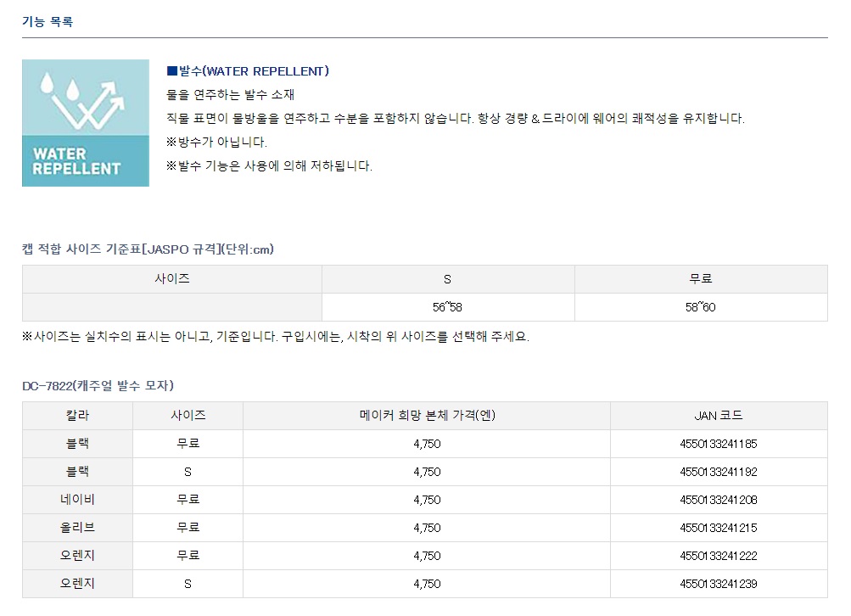The image size is (851, 616).
Task: Click JAN code 4550133241185
Action: [718, 444]
